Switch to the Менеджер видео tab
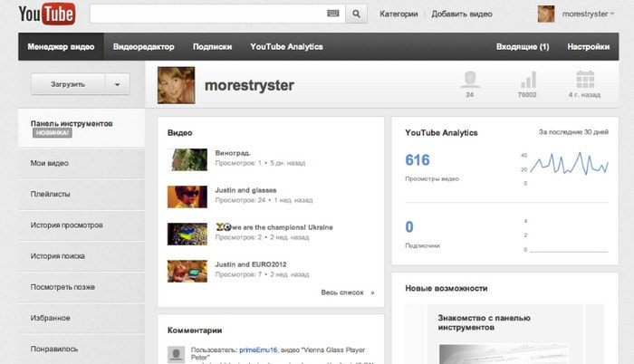 [61, 46]
